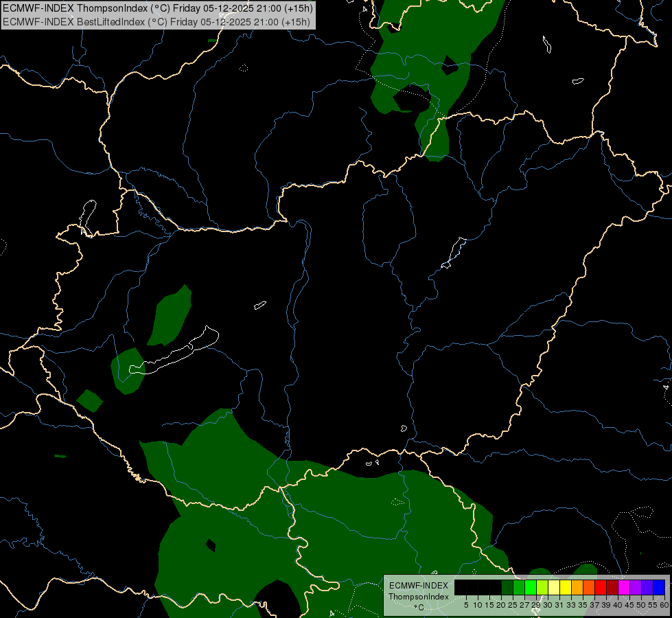Select the magenta 40–45 legend swatch
The width and height of the screenshot is (672, 618).
(x=624, y=587)
